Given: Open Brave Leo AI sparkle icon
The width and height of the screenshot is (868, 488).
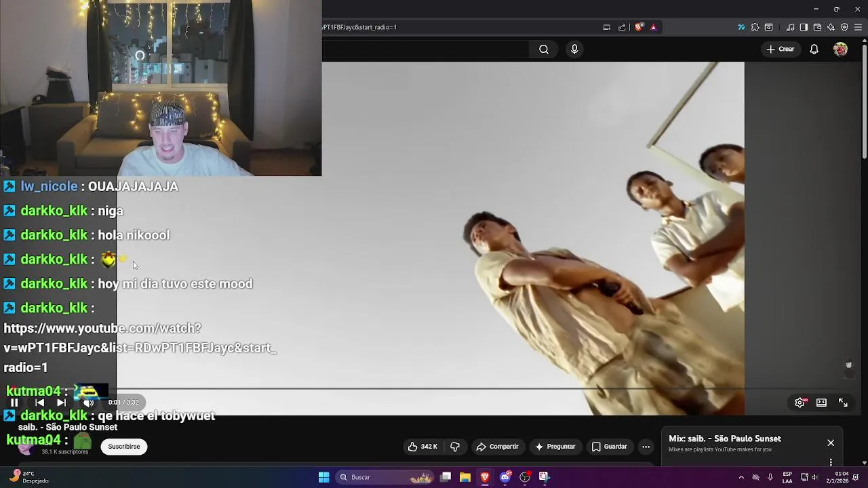Looking at the screenshot, I should pos(831,27).
